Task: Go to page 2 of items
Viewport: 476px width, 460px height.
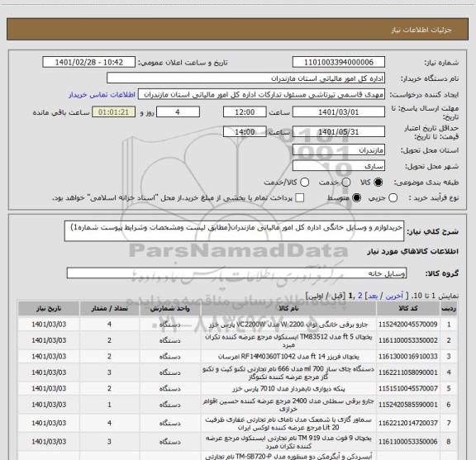Action: point(360,296)
